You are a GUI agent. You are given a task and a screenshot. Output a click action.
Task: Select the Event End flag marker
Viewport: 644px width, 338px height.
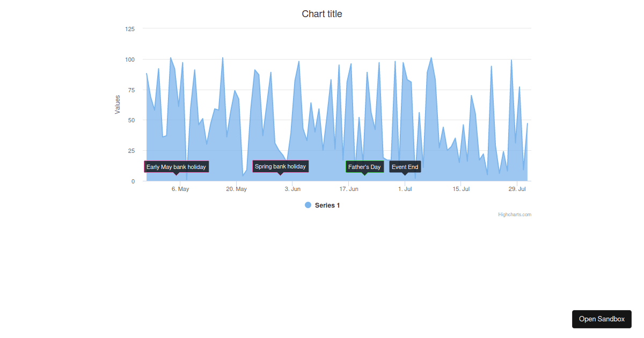click(405, 167)
